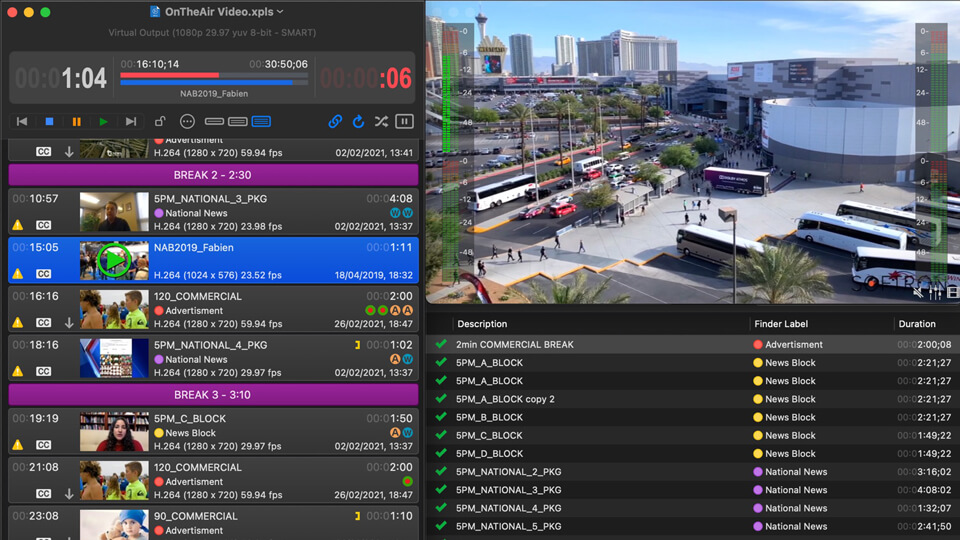Switch to medium two-line row view

click(238, 122)
